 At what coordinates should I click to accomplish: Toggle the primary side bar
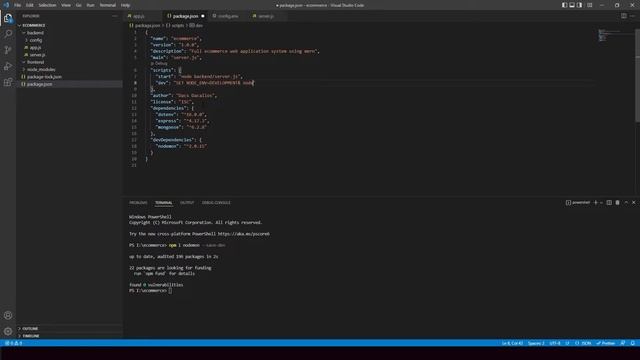[x=564, y=5]
